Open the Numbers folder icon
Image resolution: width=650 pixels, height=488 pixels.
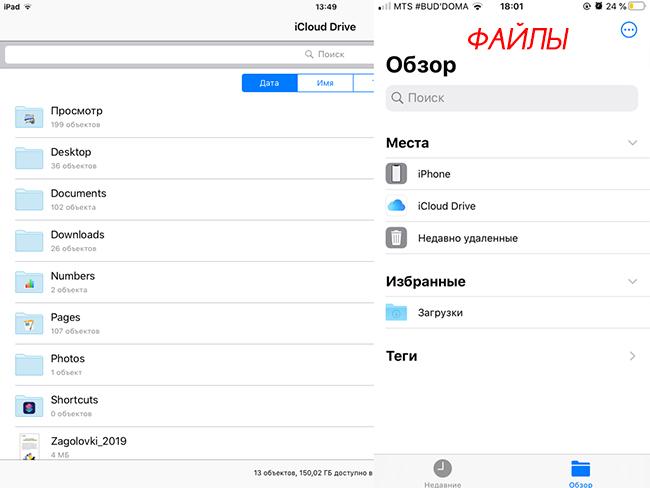click(x=29, y=282)
